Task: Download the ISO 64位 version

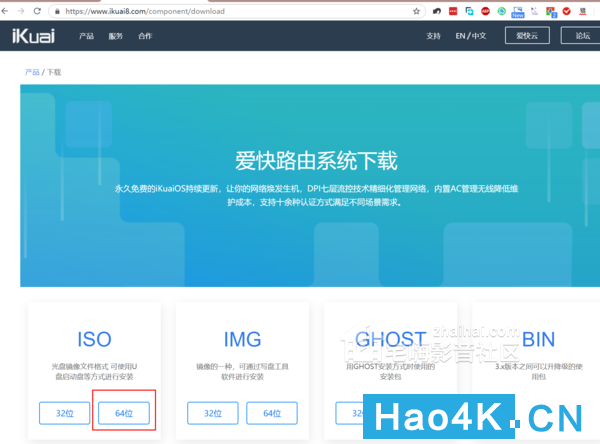Action: pyautogui.click(x=124, y=413)
